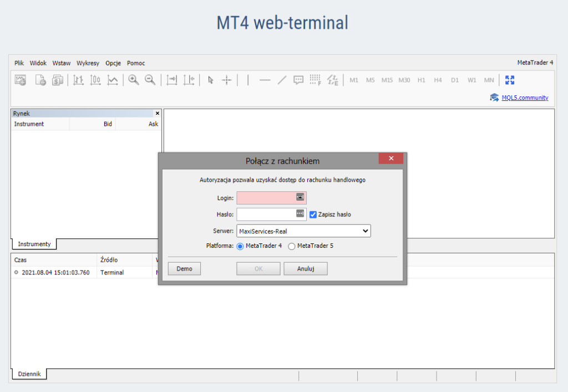Open a new chart from the toolbar
Viewport: 568px width, 392px height.
coord(21,80)
